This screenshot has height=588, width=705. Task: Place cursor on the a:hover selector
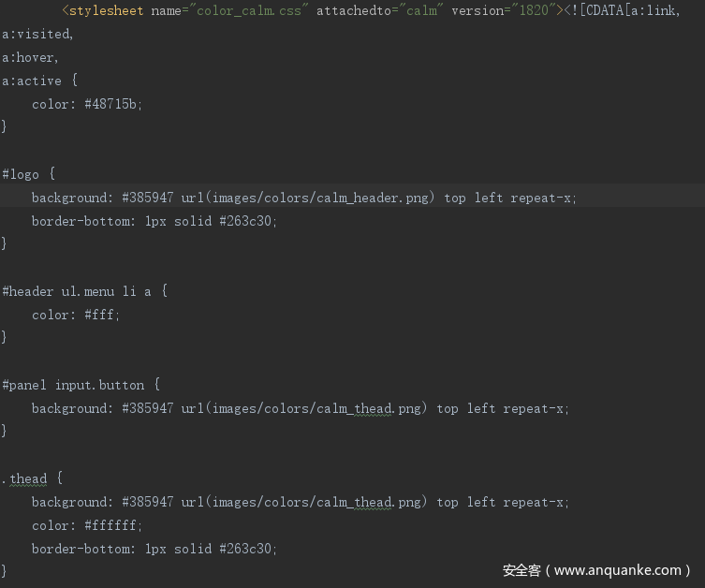(30, 57)
